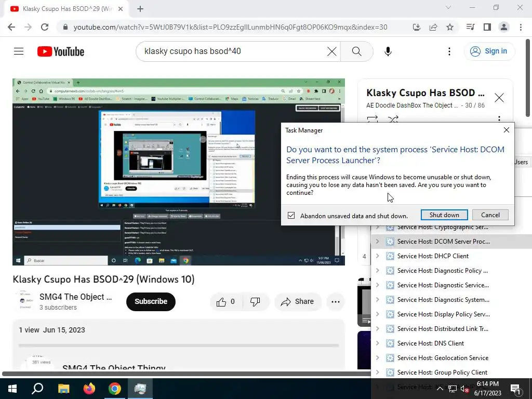Click the horizontal page scrollbar
Viewport: 532px width, 399px height.
pyautogui.click(x=186, y=374)
